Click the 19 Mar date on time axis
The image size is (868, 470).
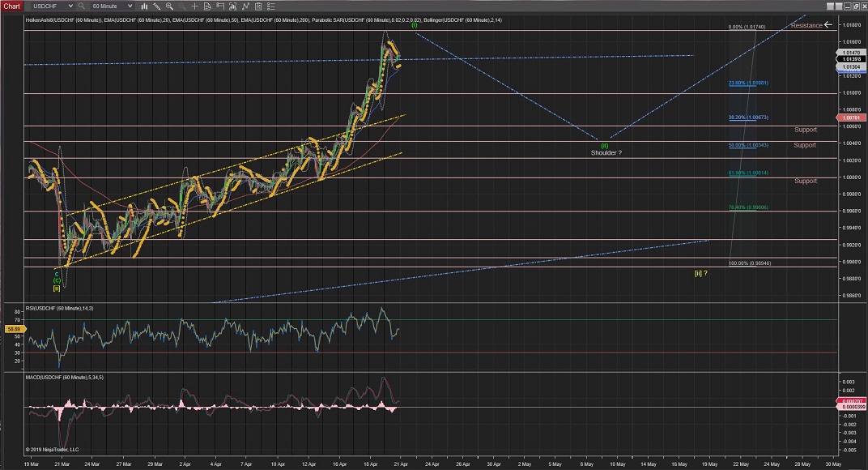point(31,464)
